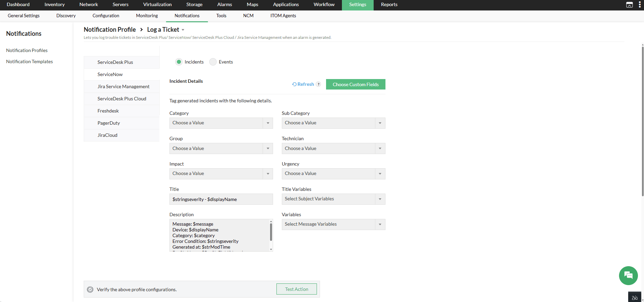Switch to General Settings tab
The height and width of the screenshot is (302, 644).
pyautogui.click(x=24, y=16)
